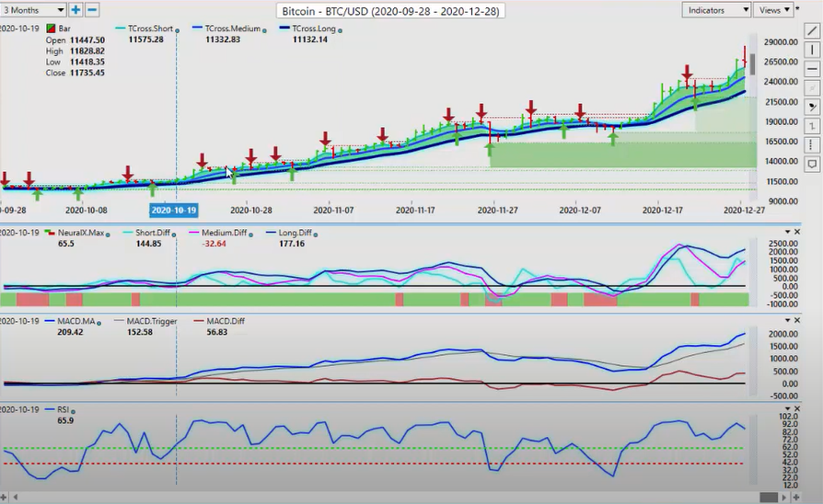Screen dimensions: 823x504
Task: Click the green up arrow near 2020-11-27
Action: (x=490, y=149)
